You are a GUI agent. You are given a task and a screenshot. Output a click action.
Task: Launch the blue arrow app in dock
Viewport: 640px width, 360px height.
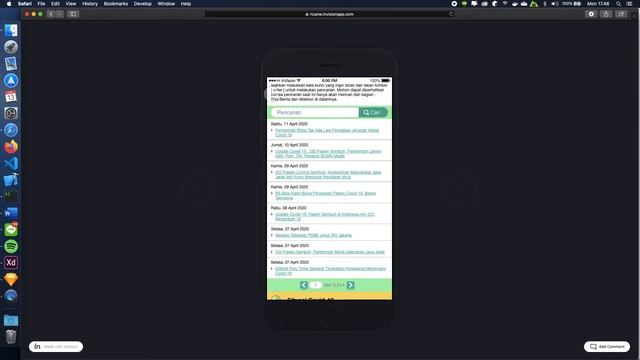(x=11, y=80)
